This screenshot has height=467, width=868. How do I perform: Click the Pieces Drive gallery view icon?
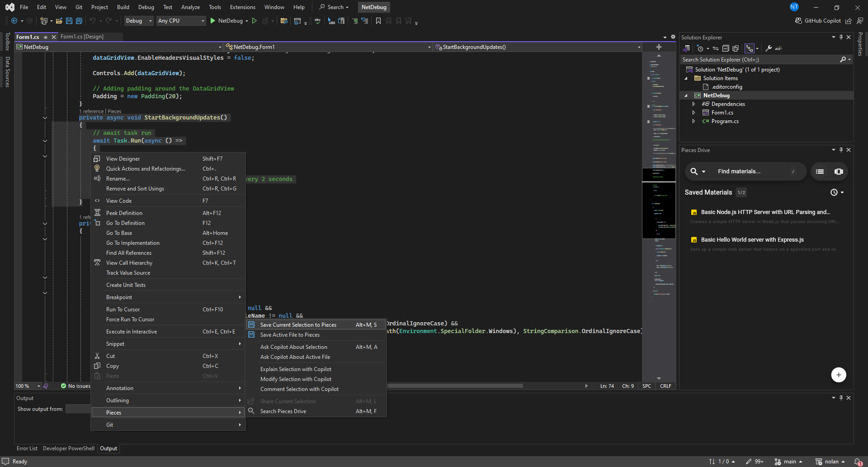coord(839,172)
